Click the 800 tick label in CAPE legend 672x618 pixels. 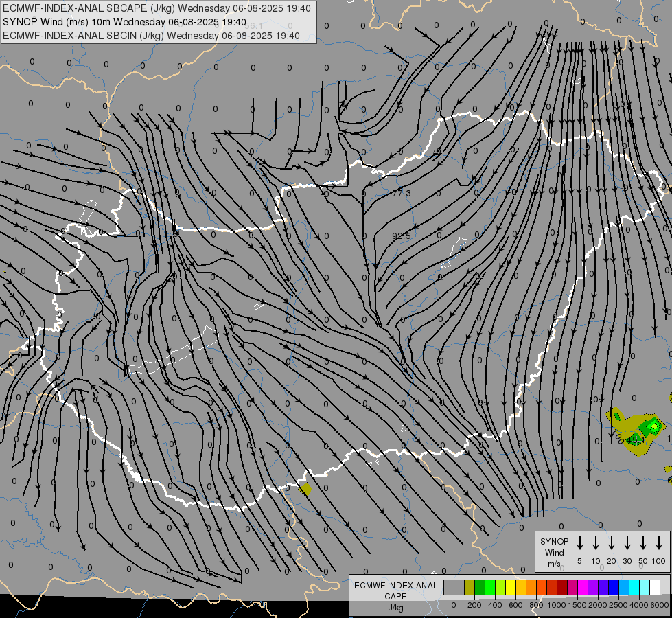point(536,605)
